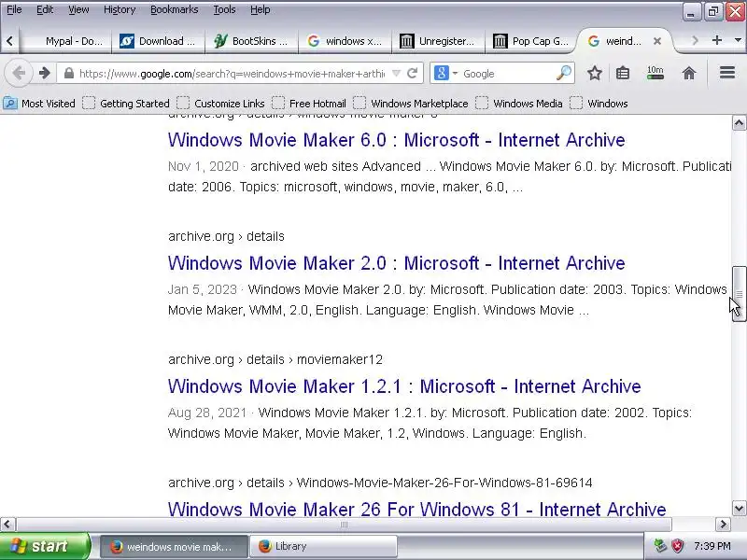Open the Google search engine selector dropdown
Image resolution: width=747 pixels, height=560 pixels.
tap(446, 74)
